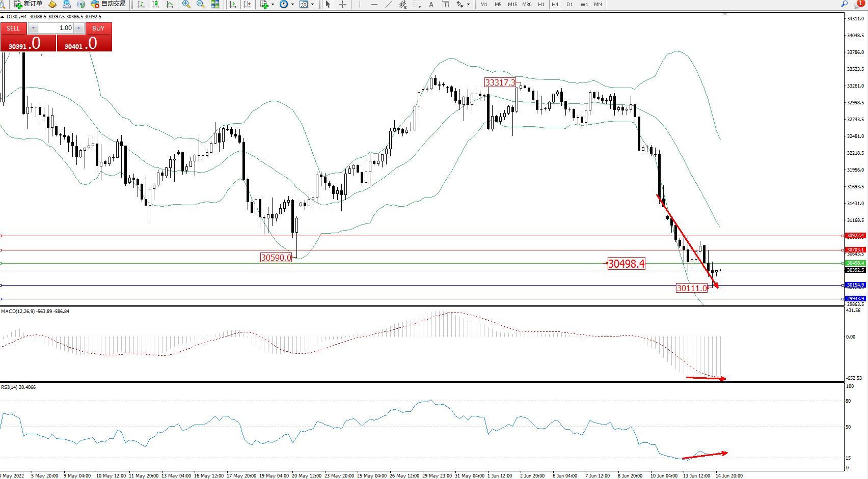Select the draw trendline tool
This screenshot has width=868, height=479.
coord(389,4)
